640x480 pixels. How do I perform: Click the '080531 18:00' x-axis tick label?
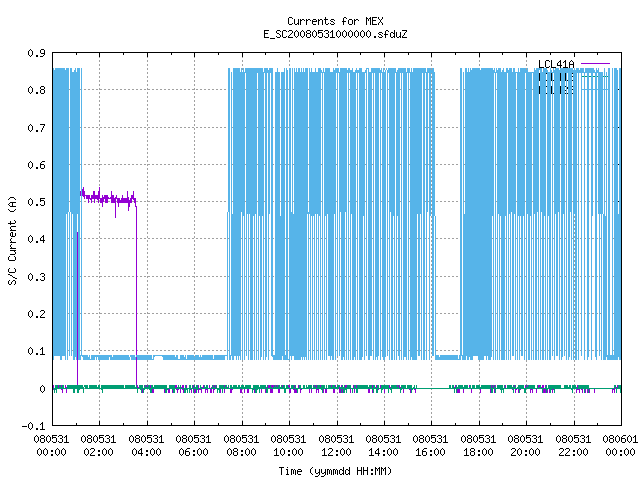tap(478, 446)
